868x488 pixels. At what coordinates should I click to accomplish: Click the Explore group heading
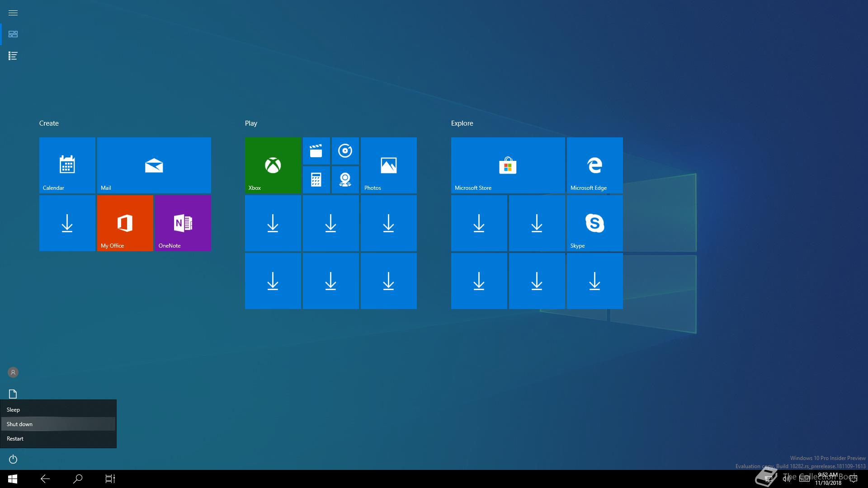(462, 123)
